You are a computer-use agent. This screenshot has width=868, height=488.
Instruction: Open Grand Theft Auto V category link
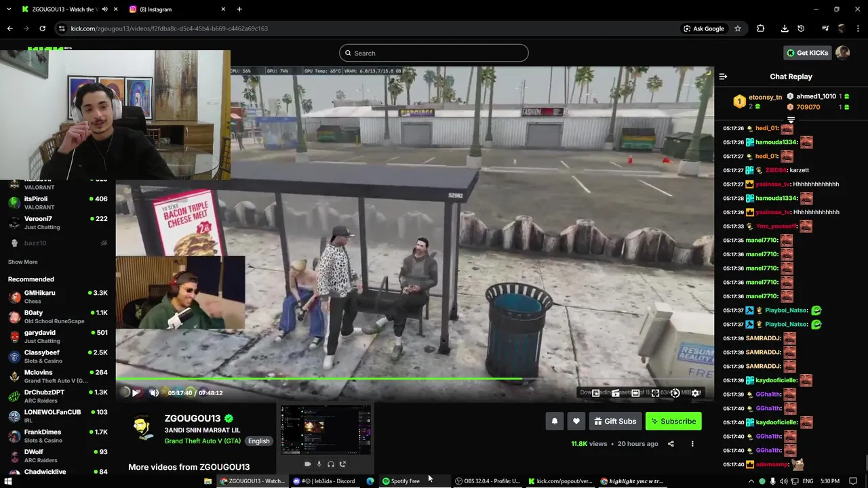coord(203,441)
